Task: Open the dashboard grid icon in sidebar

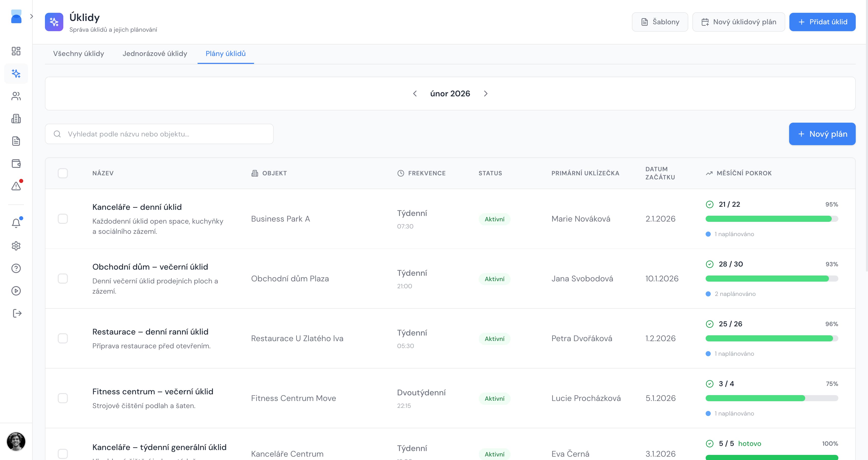Action: pyautogui.click(x=16, y=51)
